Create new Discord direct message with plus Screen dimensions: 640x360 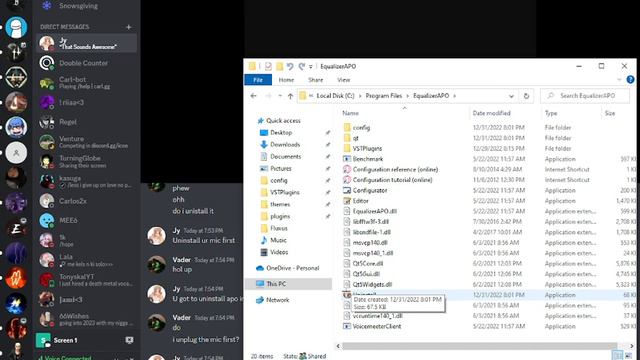click(129, 27)
